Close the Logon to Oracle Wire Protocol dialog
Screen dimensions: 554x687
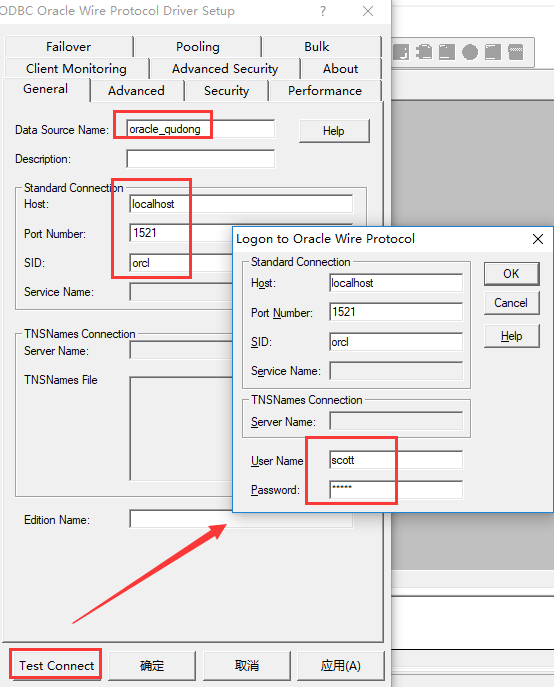pyautogui.click(x=538, y=239)
